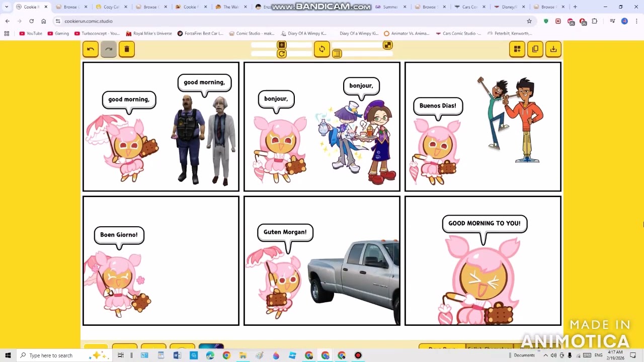Viewport: 644px width, 362px height.
Task: Click the small circular arrow icon below plus
Action: click(x=282, y=54)
